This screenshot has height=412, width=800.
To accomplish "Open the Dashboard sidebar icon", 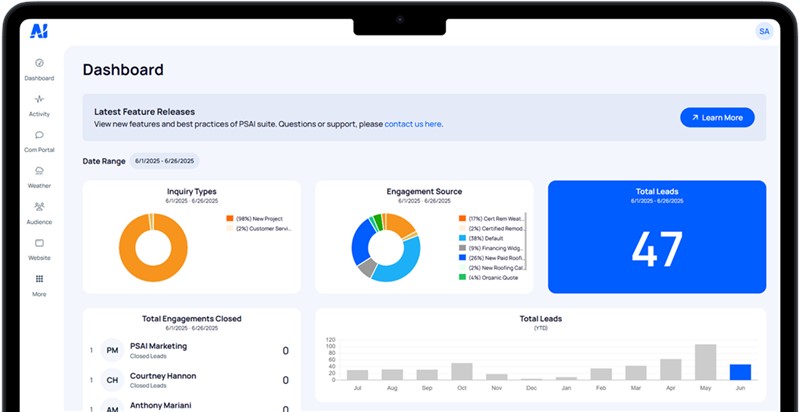I will (x=39, y=63).
